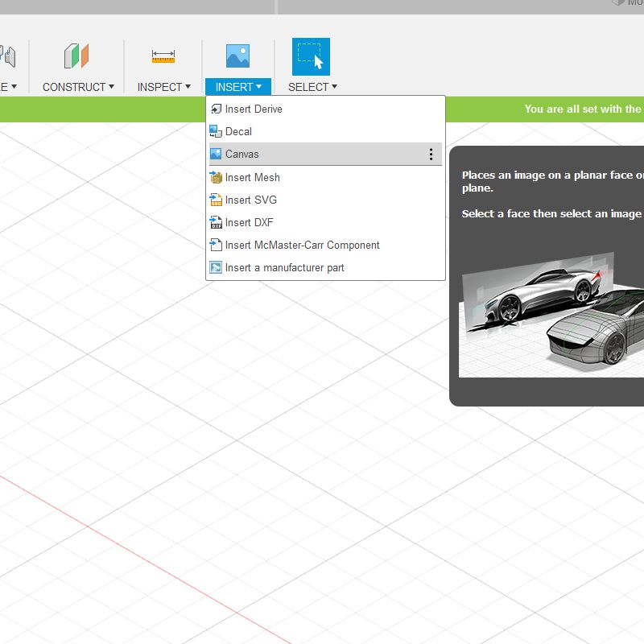The height and width of the screenshot is (644, 644).
Task: Choose Insert SVG menu entry
Action: pos(325,200)
